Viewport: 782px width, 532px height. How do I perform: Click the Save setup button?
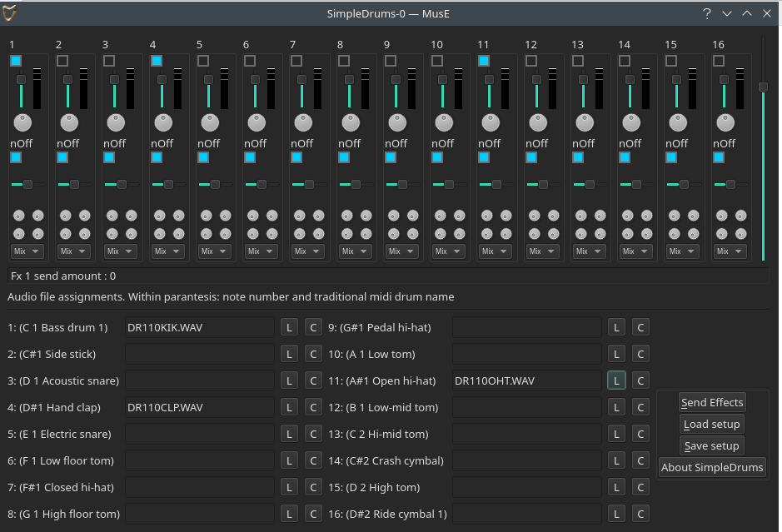[x=710, y=445]
